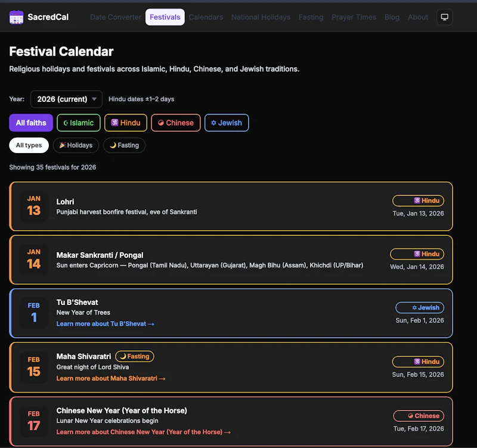The width and height of the screenshot is (477, 448).
Task: Open Learn more about Chinese New Year link
Action: (x=144, y=432)
